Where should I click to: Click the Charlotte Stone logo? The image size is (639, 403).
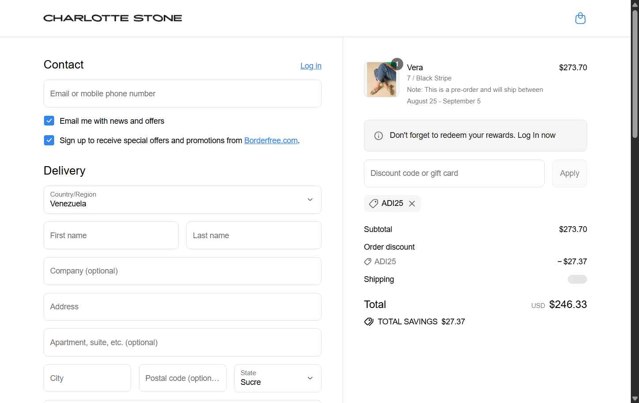pyautogui.click(x=113, y=18)
